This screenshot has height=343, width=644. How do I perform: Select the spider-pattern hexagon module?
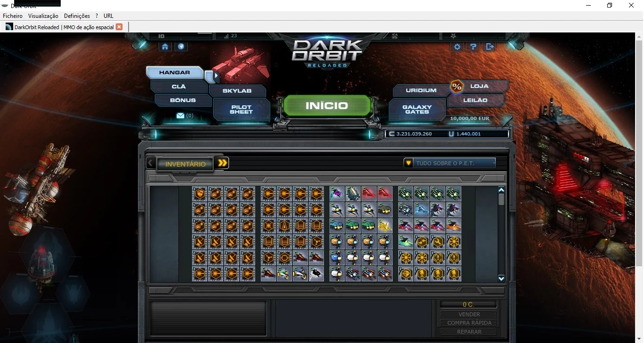(x=268, y=226)
